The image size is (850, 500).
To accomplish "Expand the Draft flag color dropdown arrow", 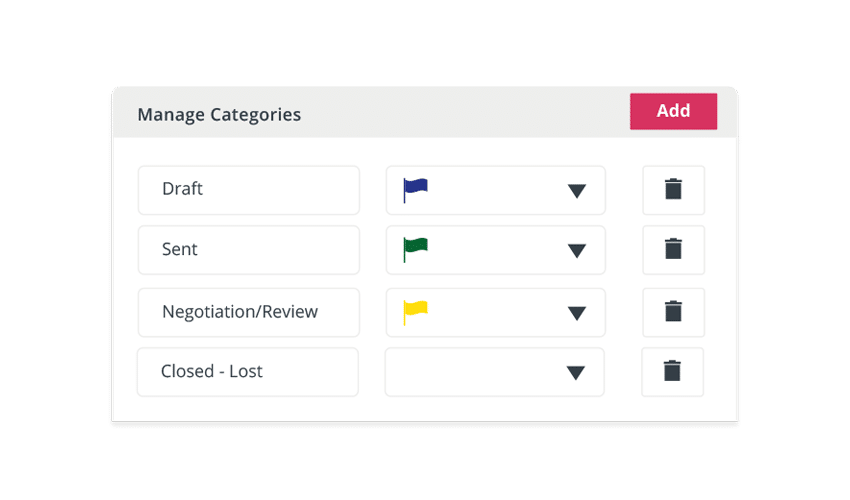I will [576, 190].
